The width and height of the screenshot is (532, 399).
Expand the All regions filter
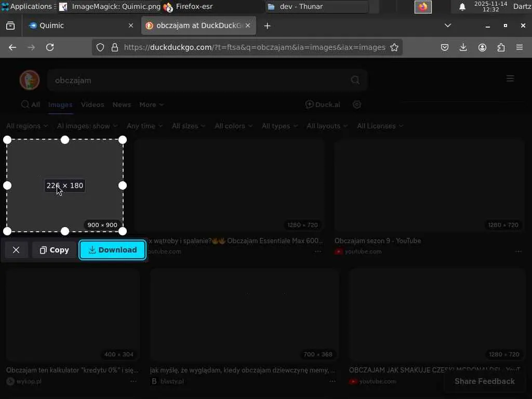point(27,126)
